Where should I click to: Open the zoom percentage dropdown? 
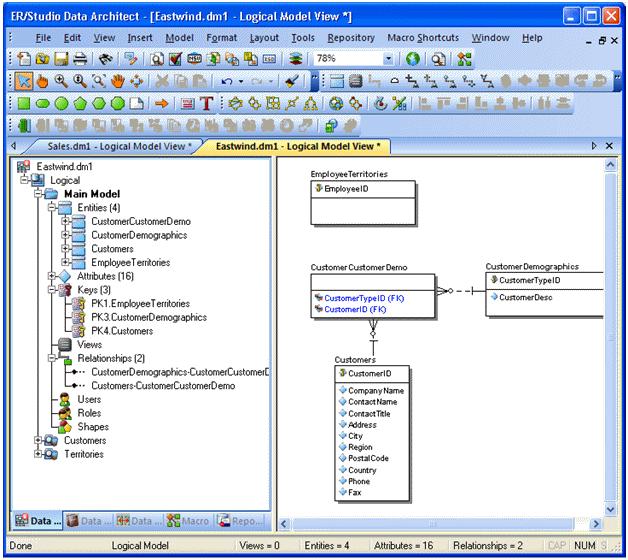[388, 59]
